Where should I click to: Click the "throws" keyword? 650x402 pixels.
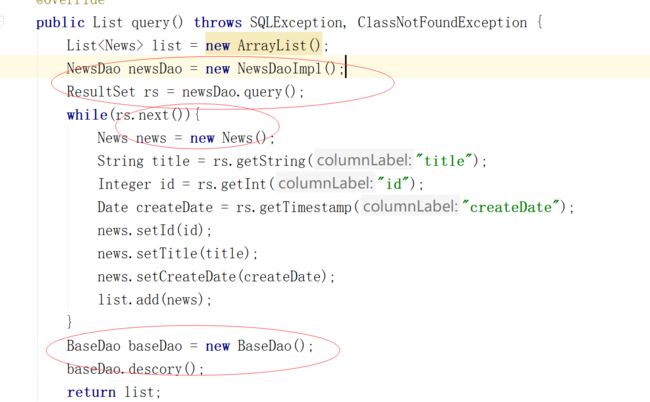(218, 22)
